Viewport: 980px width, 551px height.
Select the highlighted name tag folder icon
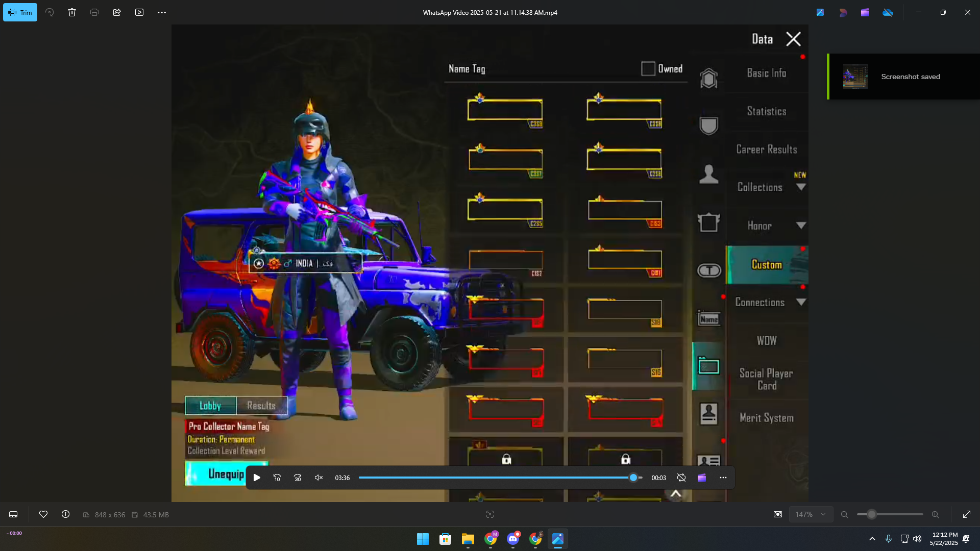point(709,366)
